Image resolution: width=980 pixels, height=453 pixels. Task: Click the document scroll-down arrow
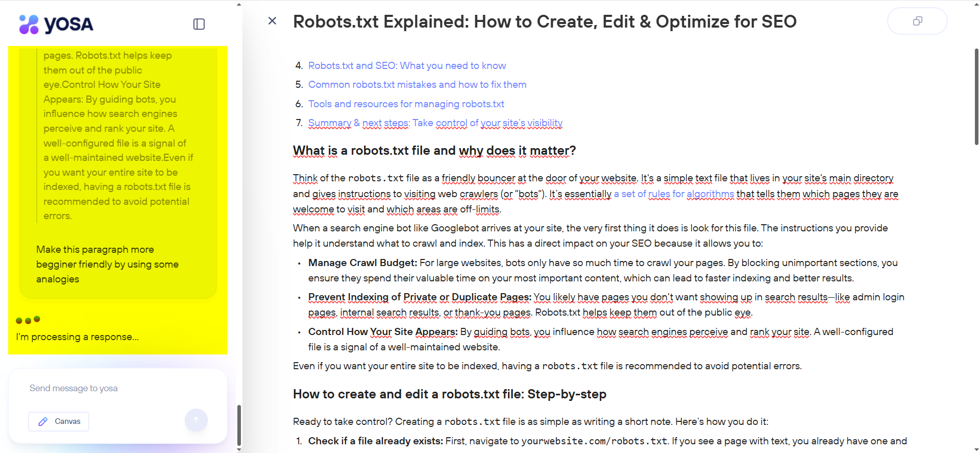(976, 449)
